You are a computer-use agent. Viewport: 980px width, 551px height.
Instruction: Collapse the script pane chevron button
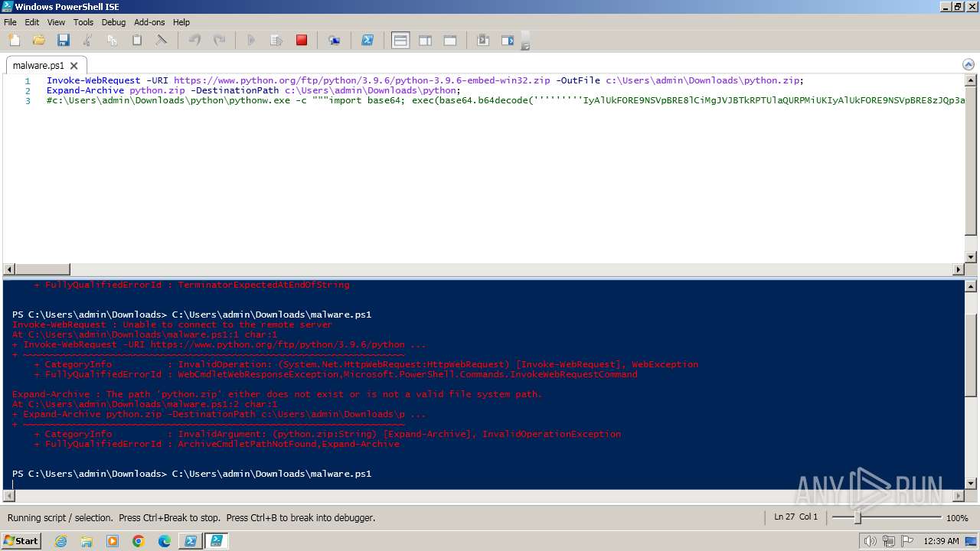(969, 65)
